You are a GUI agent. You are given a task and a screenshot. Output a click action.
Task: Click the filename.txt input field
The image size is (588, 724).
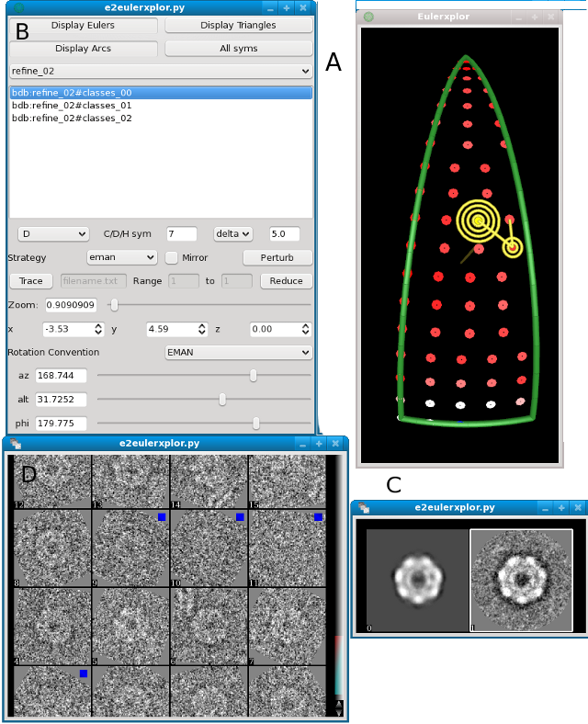(93, 281)
